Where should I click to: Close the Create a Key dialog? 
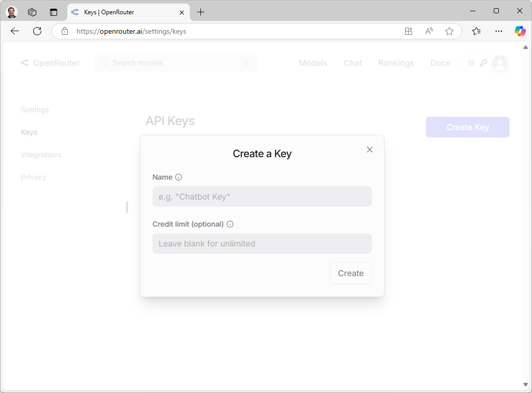(x=369, y=150)
